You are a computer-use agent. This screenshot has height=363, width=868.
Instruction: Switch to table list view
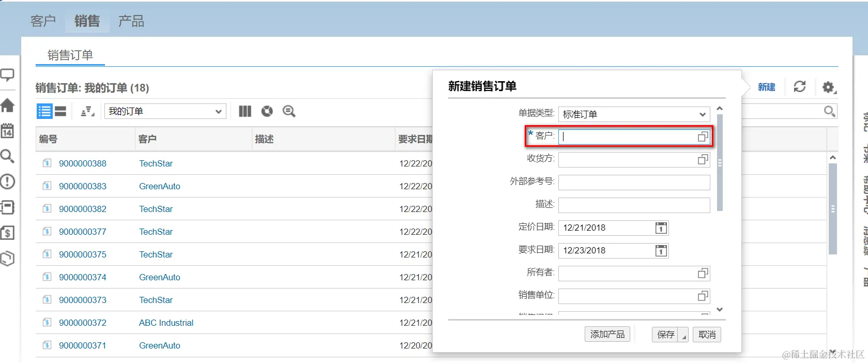click(44, 111)
